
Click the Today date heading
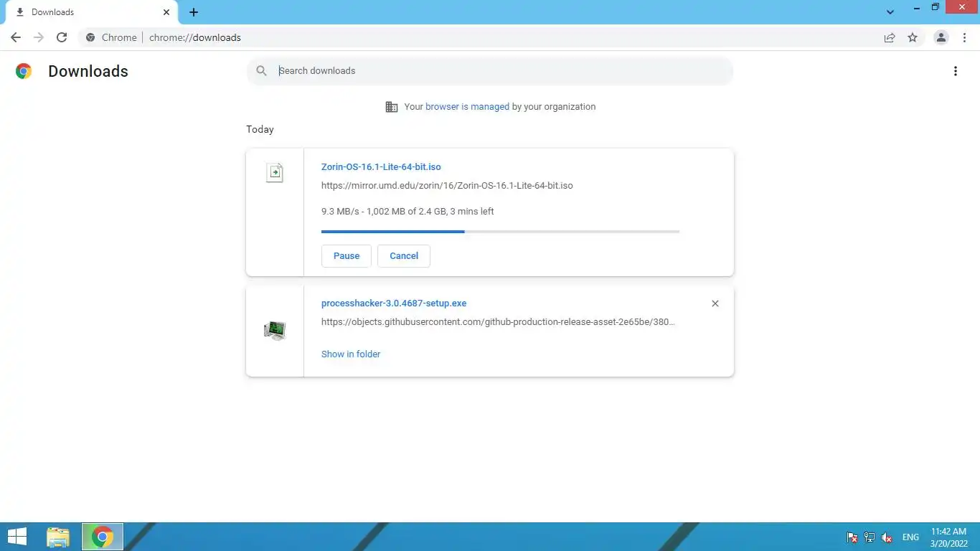pyautogui.click(x=260, y=129)
